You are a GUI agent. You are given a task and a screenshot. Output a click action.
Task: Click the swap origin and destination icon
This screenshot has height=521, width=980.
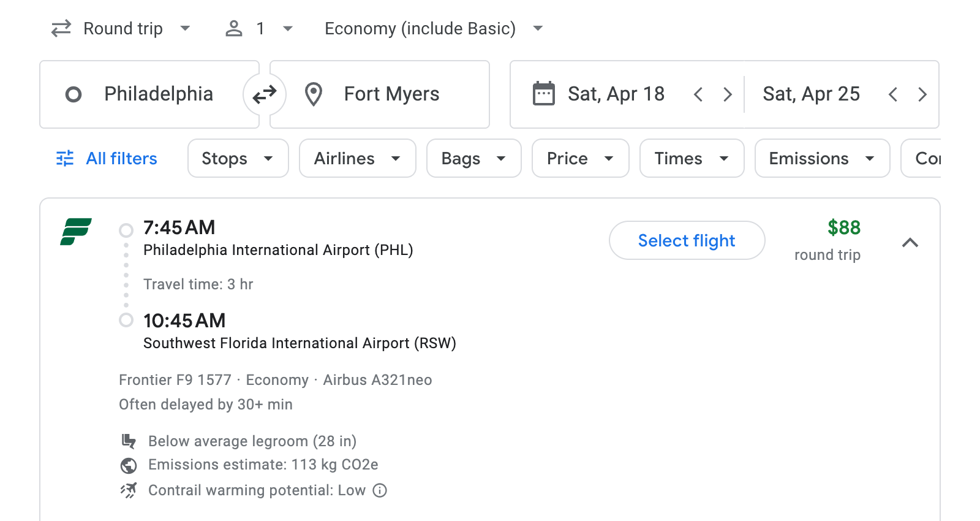[x=263, y=94]
